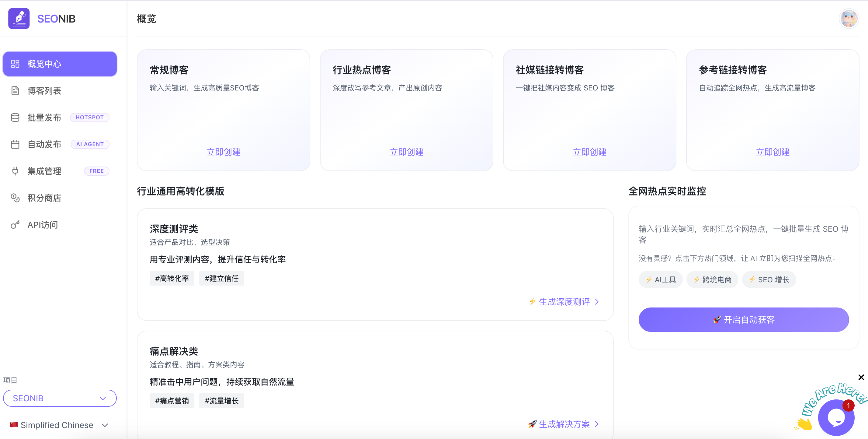Go to the 积分商店 menu item
Viewport: 868px width, 439px height.
pos(44,198)
